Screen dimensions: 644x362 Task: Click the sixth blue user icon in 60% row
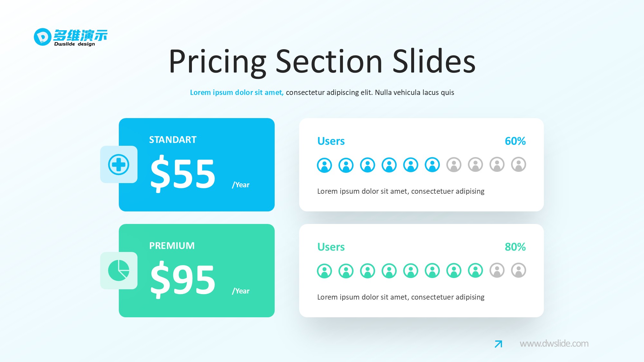(x=432, y=165)
